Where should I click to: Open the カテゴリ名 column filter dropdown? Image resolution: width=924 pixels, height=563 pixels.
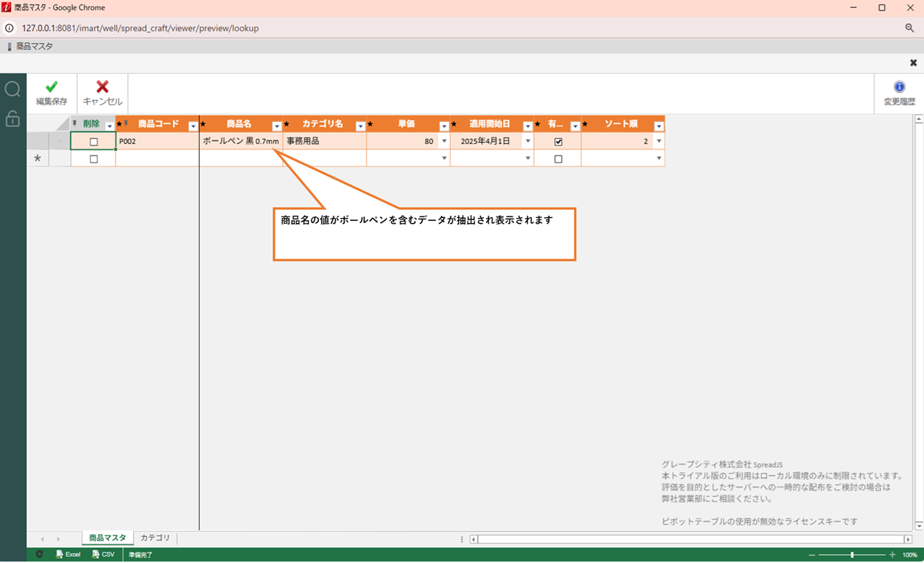click(360, 126)
